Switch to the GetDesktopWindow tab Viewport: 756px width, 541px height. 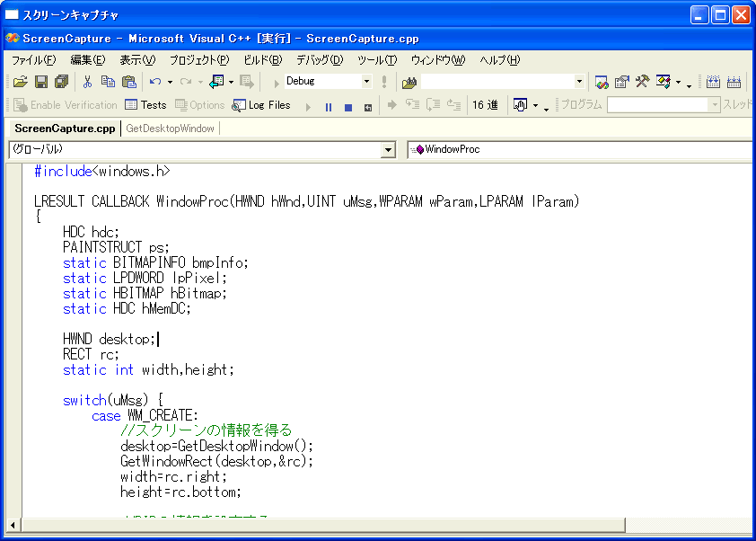click(170, 129)
